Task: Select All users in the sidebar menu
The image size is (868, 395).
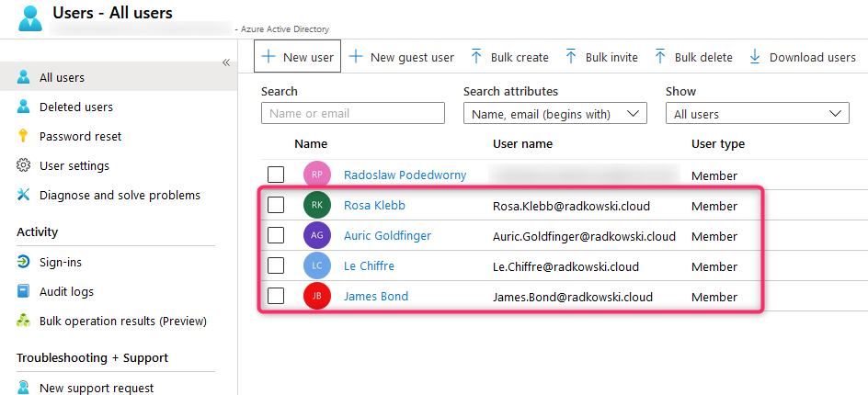Action: click(x=62, y=77)
